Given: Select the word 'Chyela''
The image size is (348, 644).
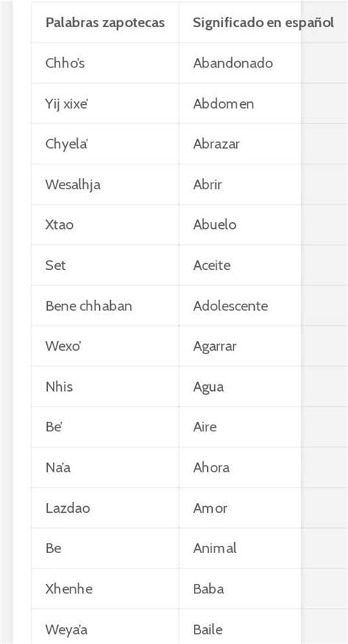Looking at the screenshot, I should coord(67,144).
